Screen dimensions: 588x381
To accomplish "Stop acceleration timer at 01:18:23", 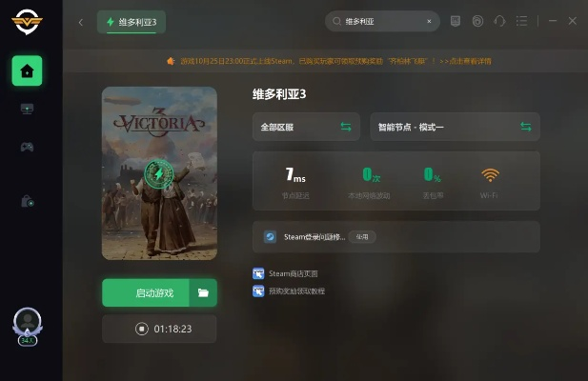I will pyautogui.click(x=142, y=329).
